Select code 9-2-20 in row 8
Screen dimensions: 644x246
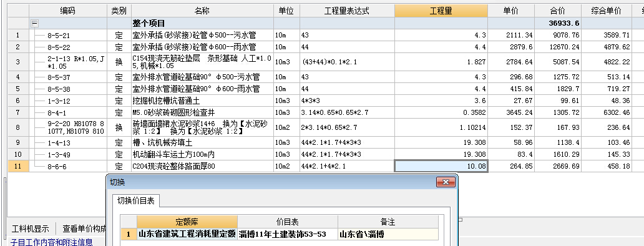(76, 128)
